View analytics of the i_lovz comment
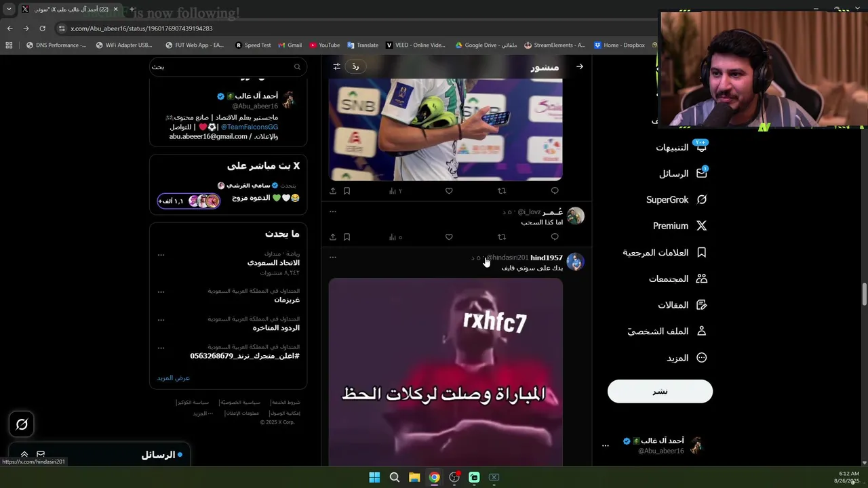The image size is (868, 488). [395, 237]
